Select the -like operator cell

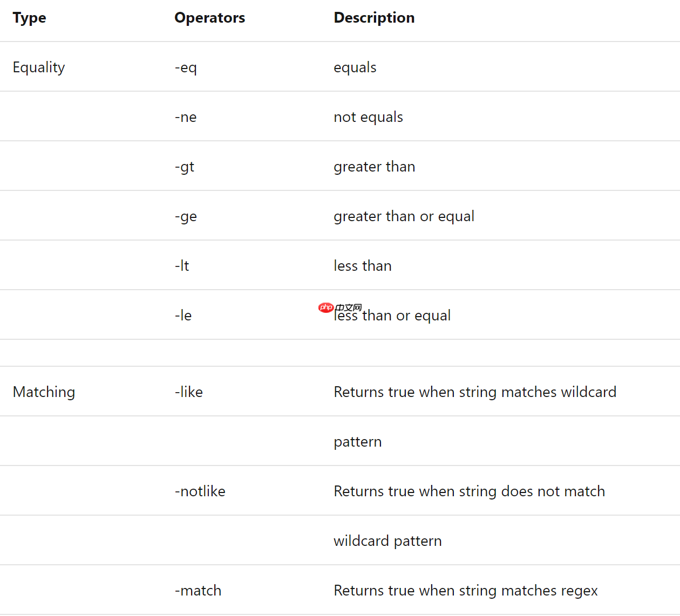(188, 392)
